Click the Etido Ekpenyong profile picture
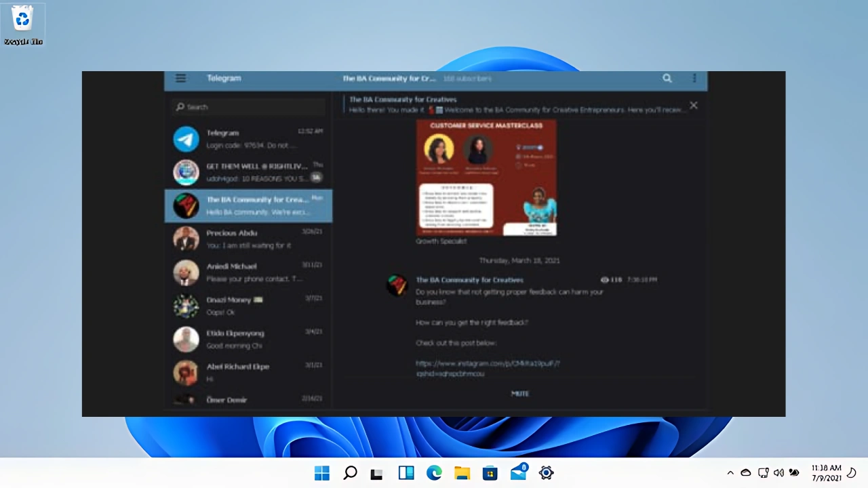Viewport: 868px width, 488px height. click(x=186, y=338)
